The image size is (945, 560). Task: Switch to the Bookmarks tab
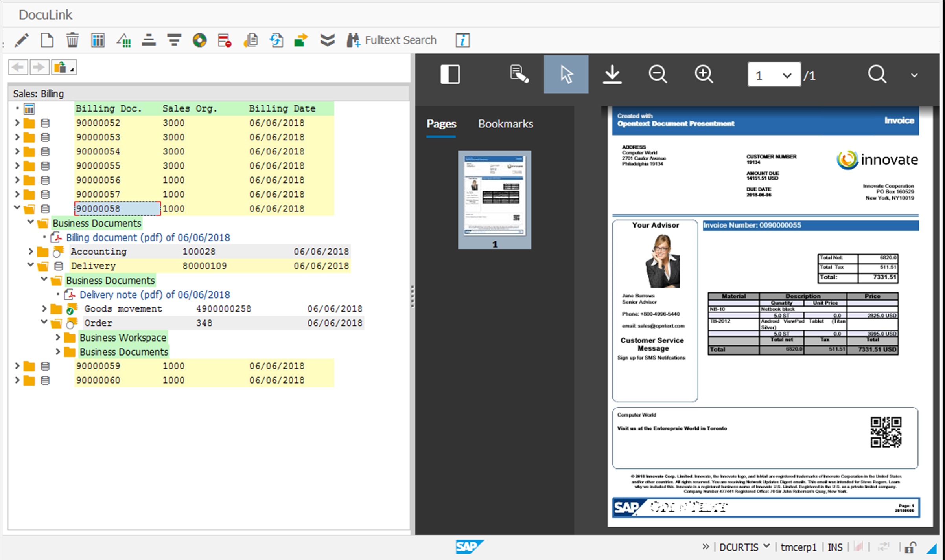506,124
